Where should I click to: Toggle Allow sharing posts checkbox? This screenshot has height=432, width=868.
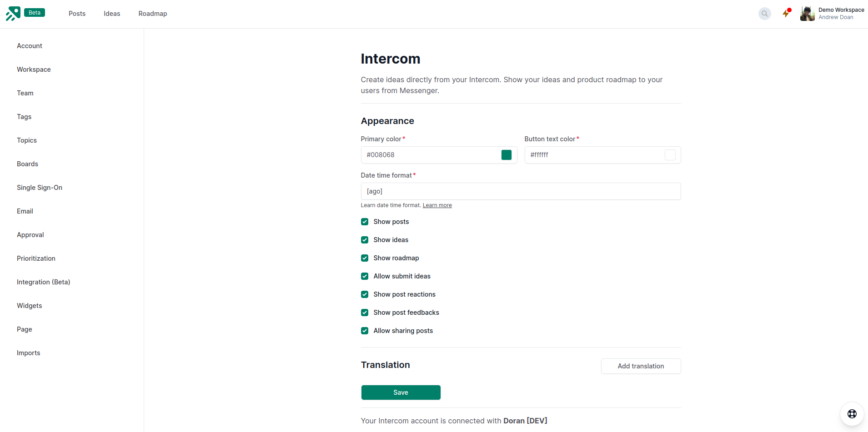[365, 331]
